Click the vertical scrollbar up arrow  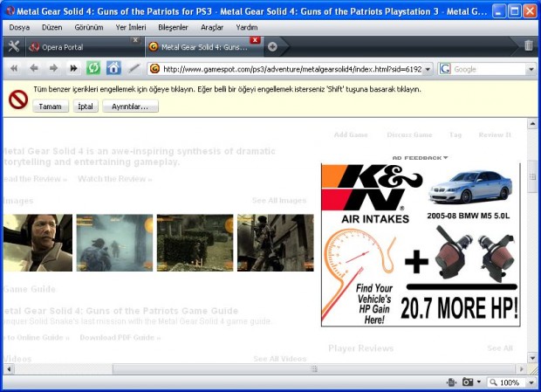coord(532,123)
